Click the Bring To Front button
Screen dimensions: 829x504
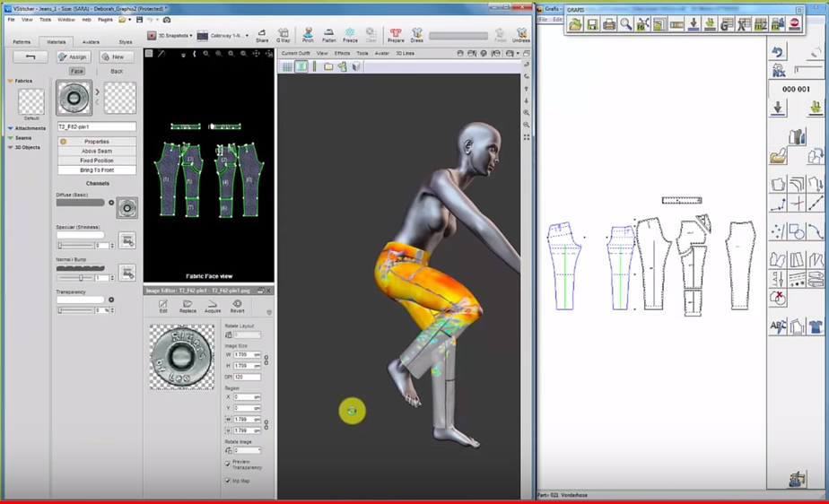point(97,169)
